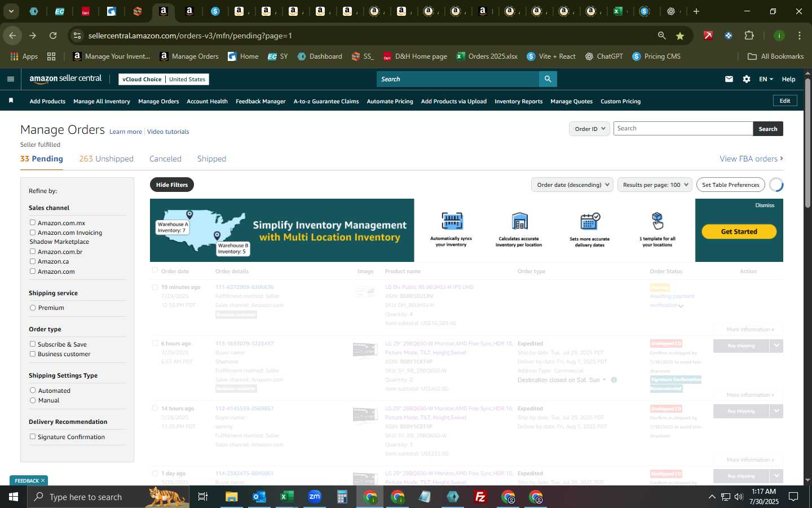Click the magnifier search button in header

(x=548, y=79)
